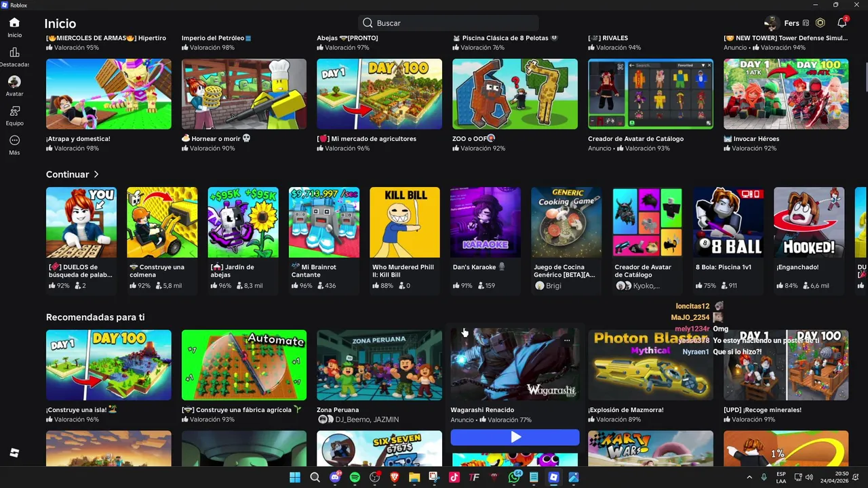The height and width of the screenshot is (488, 868).
Task: Open Brave browser from taskbar
Action: coord(395,477)
